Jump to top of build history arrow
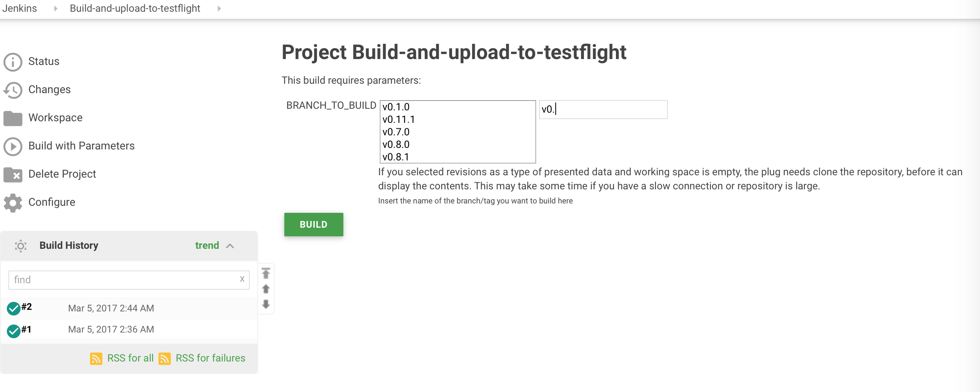This screenshot has height=392, width=980. click(266, 273)
